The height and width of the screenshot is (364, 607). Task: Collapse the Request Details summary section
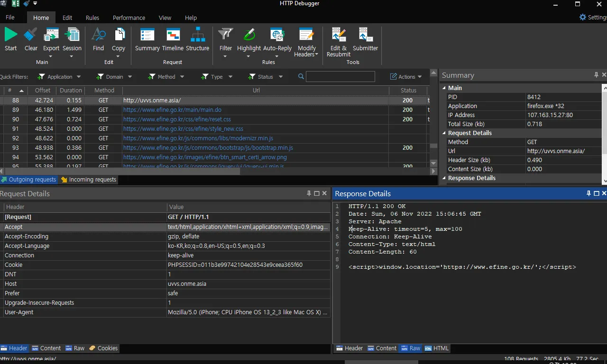coord(444,133)
